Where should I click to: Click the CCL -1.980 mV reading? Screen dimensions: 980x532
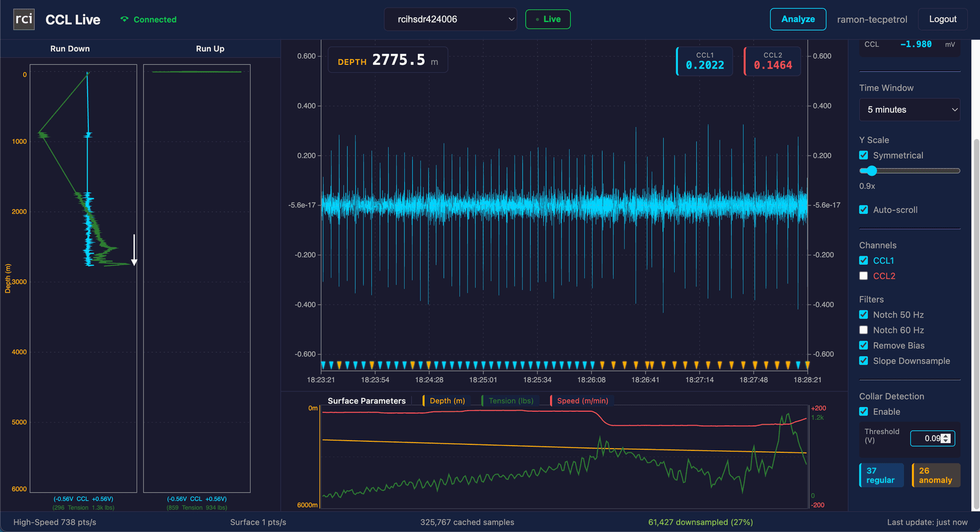point(910,45)
